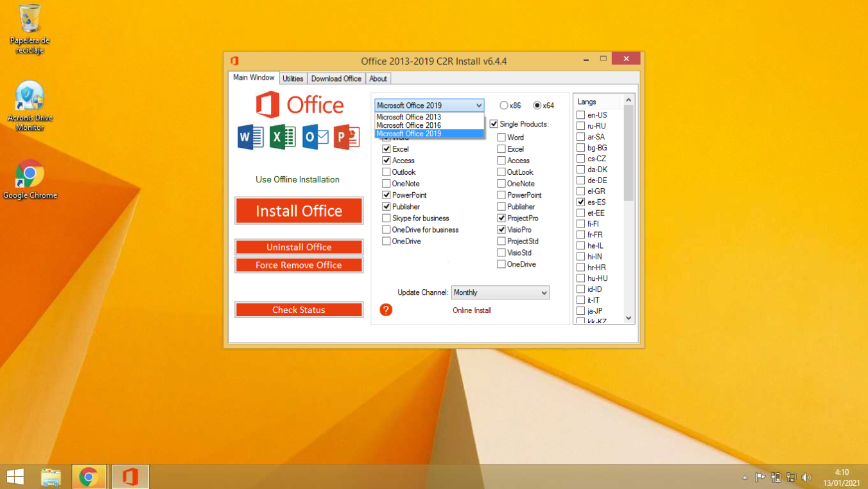Open the Utilities tab
Image resolution: width=868 pixels, height=489 pixels.
pyautogui.click(x=293, y=78)
